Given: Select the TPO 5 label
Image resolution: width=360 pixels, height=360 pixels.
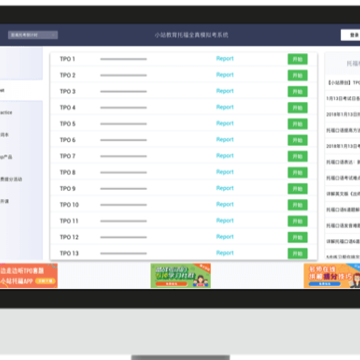Looking at the screenshot, I should click(68, 124).
